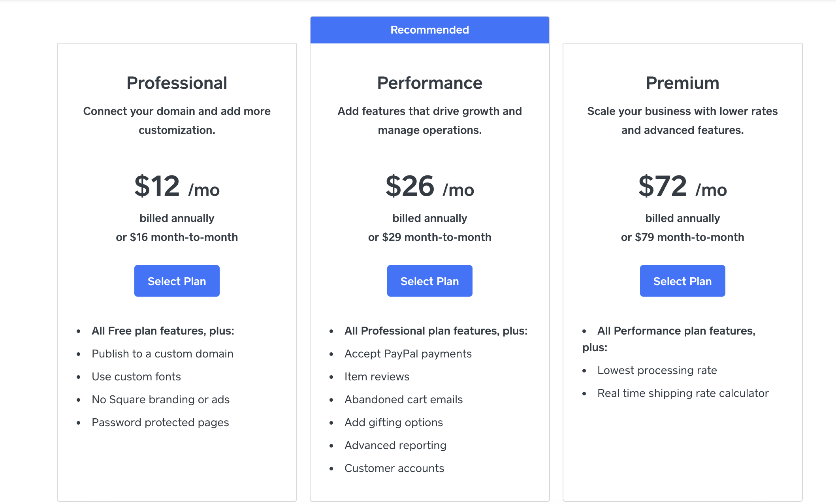The width and height of the screenshot is (836, 504).
Task: Click 'Publish to a custom domain' feature
Action: click(162, 354)
